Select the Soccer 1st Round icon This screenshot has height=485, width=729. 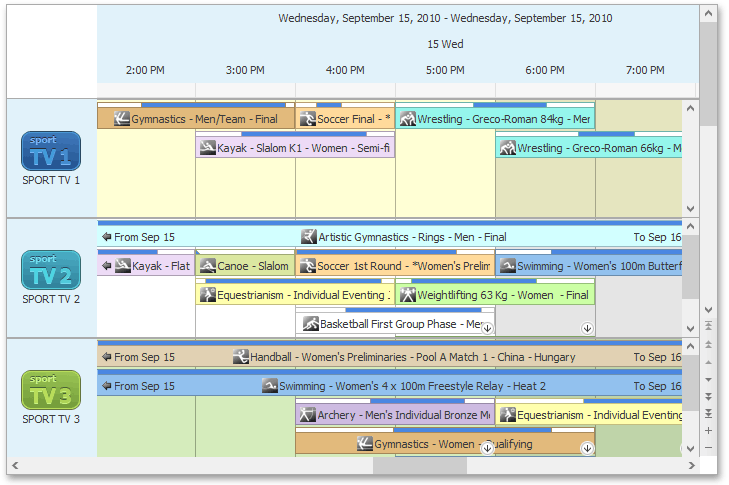[308, 266]
